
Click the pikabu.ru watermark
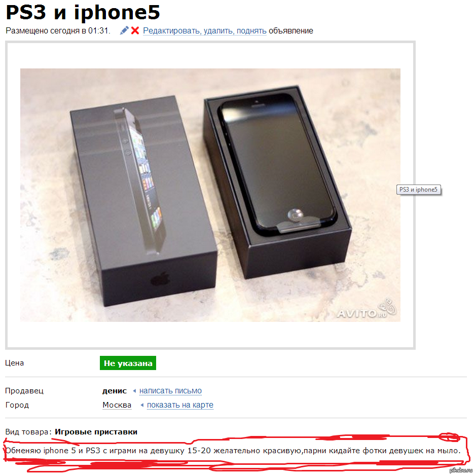click(x=461, y=470)
